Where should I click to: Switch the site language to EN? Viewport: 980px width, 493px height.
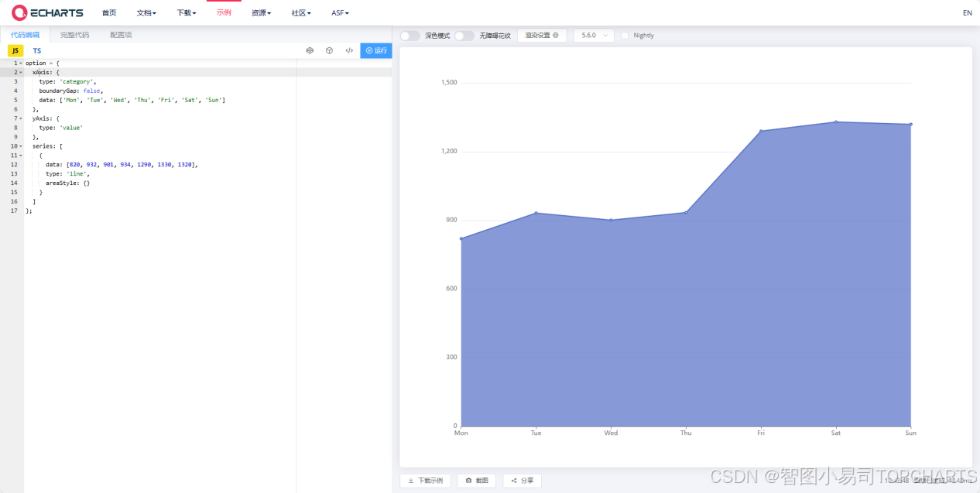[x=967, y=13]
